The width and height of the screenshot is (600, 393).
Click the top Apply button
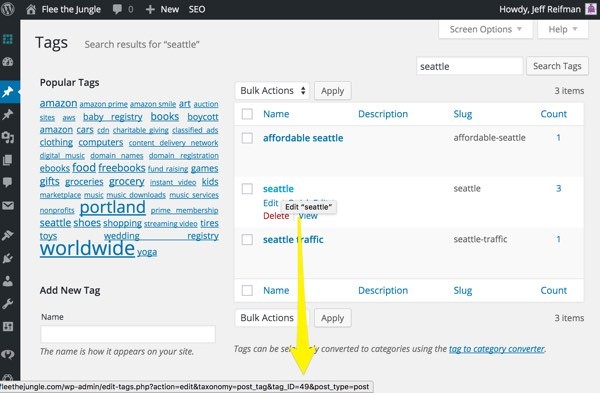pos(333,91)
